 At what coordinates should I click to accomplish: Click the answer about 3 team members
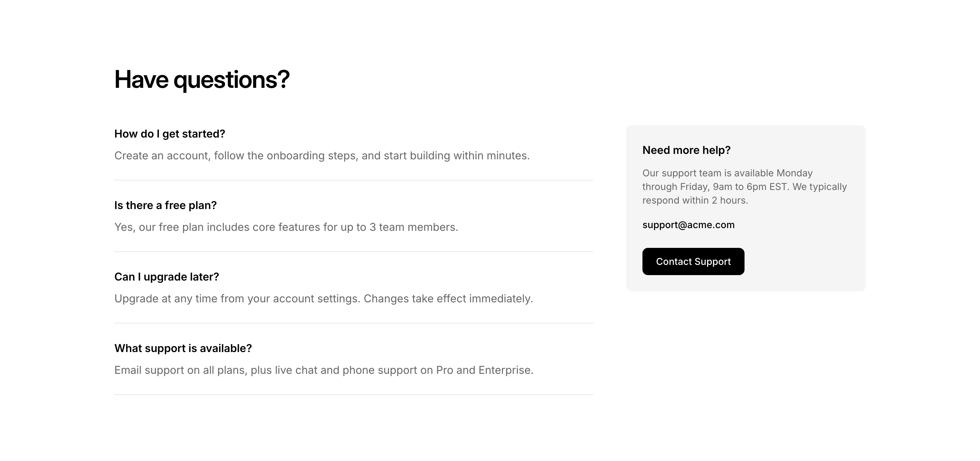pos(286,227)
